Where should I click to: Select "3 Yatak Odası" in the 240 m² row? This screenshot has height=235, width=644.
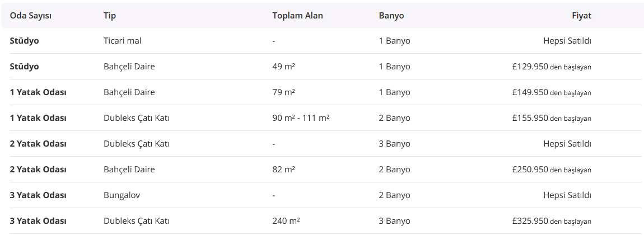[38, 221]
